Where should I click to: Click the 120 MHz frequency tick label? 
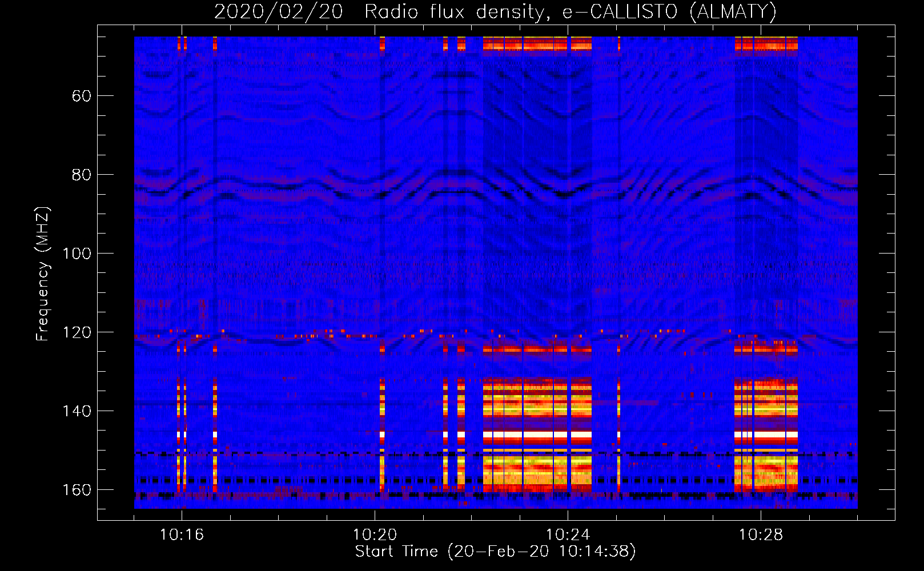(x=77, y=332)
